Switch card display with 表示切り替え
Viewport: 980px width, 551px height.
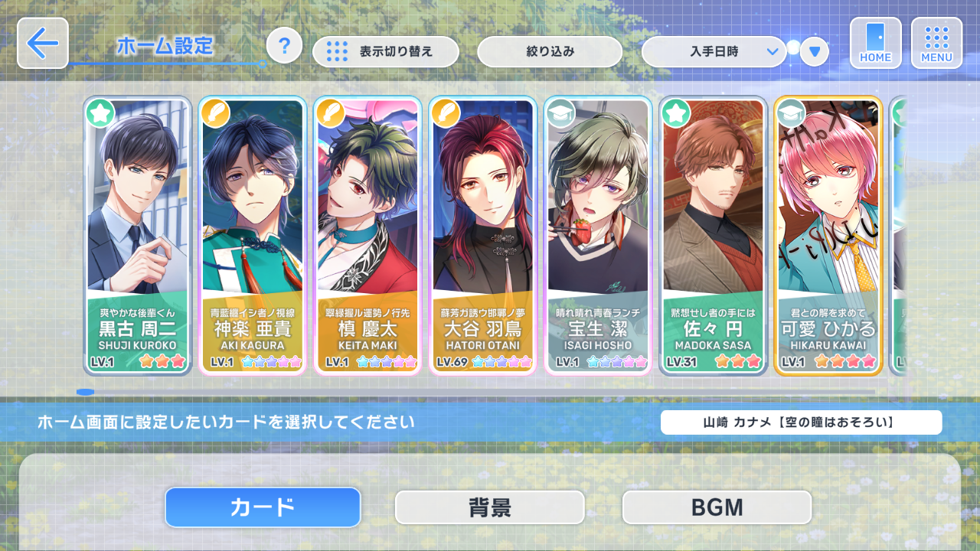386,52
